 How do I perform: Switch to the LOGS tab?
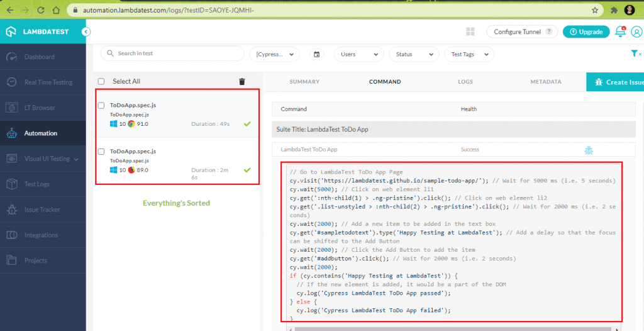tap(465, 82)
